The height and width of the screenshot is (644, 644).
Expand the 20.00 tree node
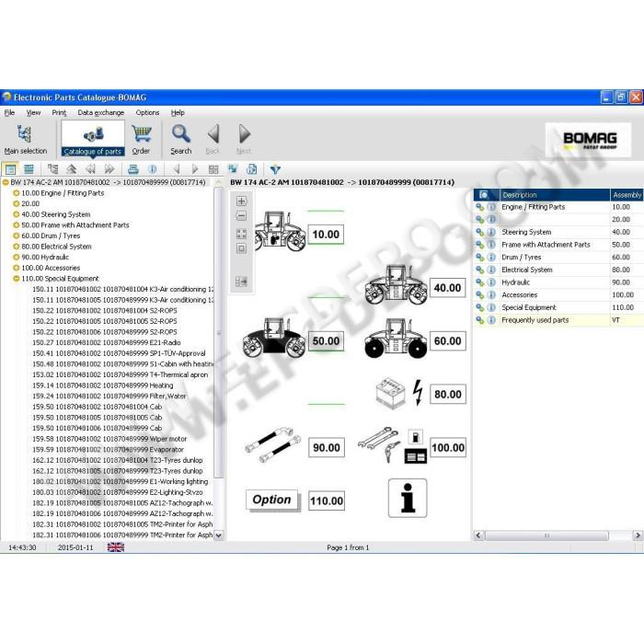coord(17,203)
